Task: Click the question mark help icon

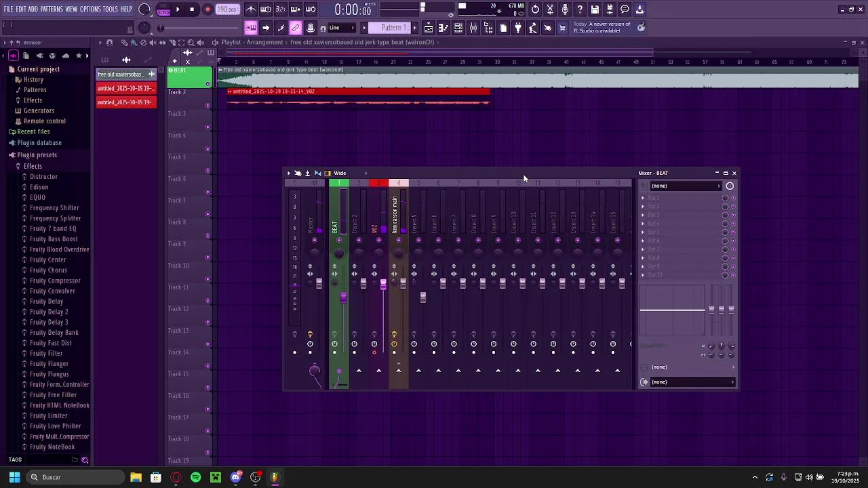Action: (580, 9)
